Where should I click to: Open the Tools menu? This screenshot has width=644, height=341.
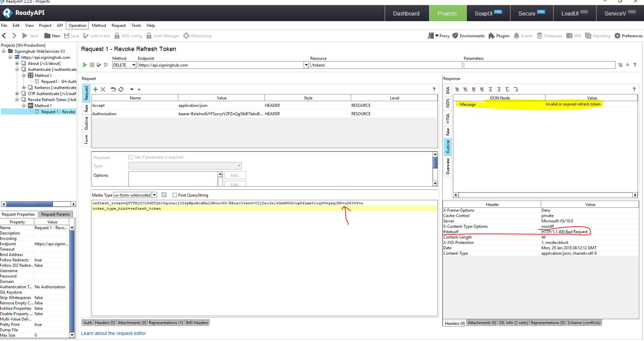click(x=136, y=26)
